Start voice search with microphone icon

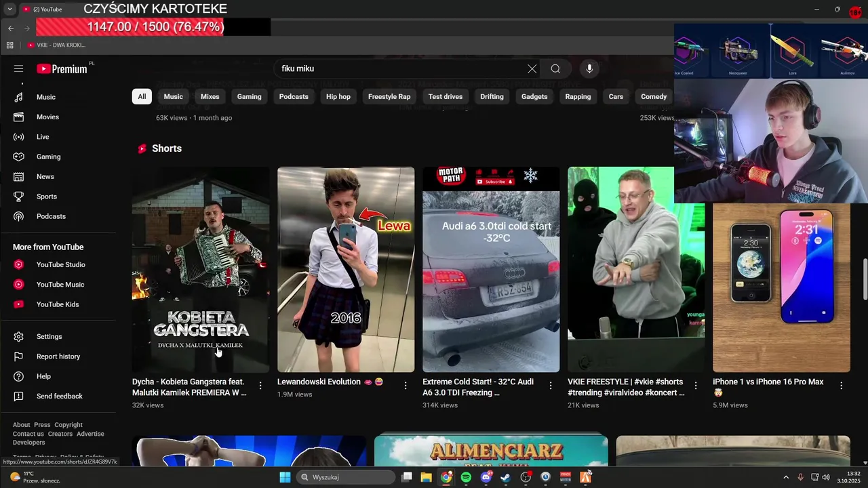pos(589,68)
